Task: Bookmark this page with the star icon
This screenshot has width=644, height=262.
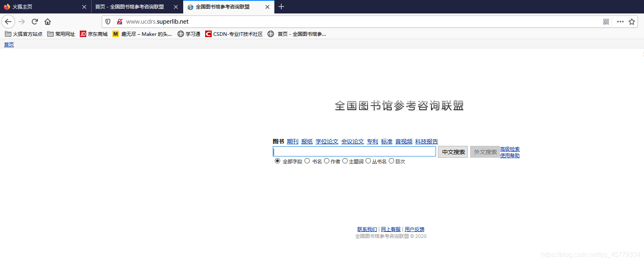Action: coord(632,22)
